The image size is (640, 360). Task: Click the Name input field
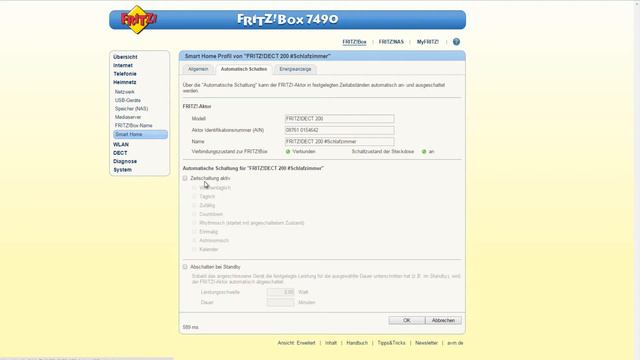tap(339, 142)
